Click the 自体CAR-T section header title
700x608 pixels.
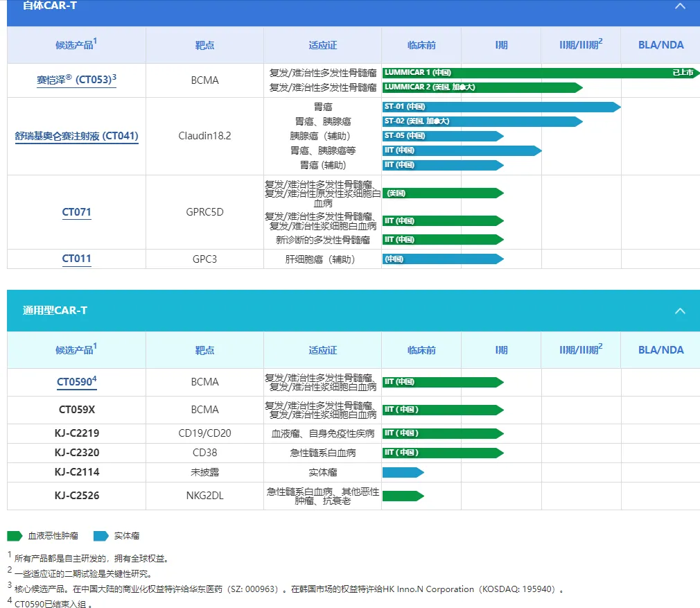[x=50, y=6]
